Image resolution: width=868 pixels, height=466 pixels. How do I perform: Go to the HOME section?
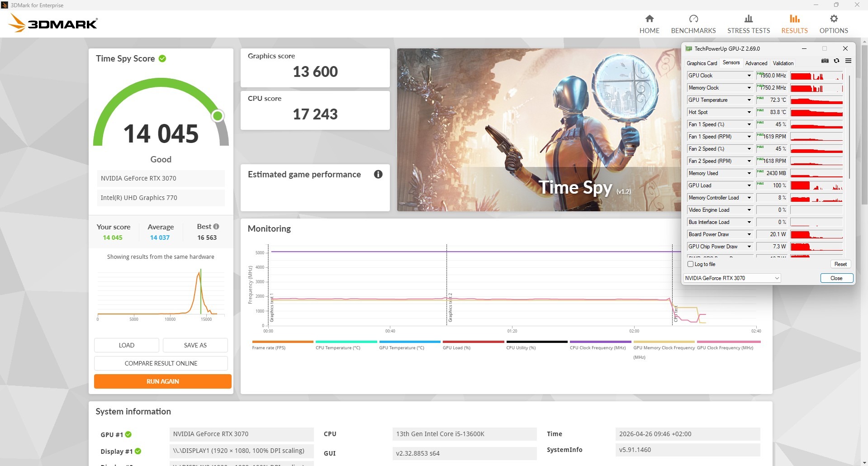coord(649,24)
